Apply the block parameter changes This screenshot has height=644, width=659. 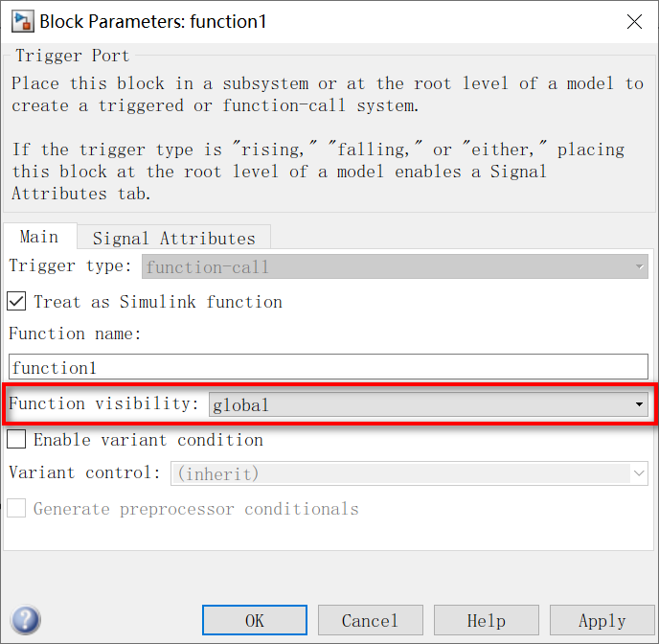(602, 620)
